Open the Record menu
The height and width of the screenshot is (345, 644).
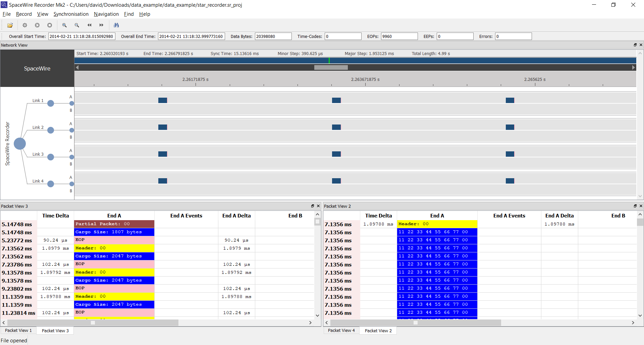pos(24,14)
